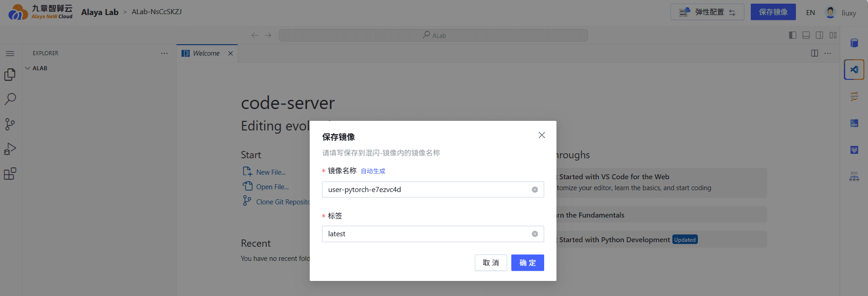Toggle the bottom panel layout icon
The height and width of the screenshot is (296, 868).
click(806, 35)
